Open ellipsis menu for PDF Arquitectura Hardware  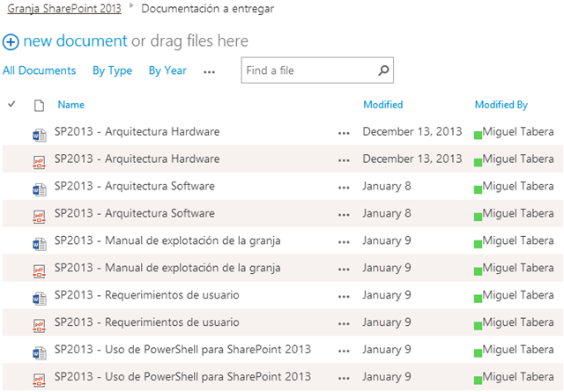344,160
